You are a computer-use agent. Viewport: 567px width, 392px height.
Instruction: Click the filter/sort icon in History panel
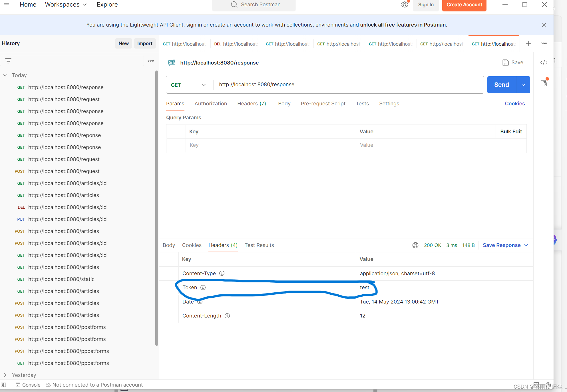8,61
